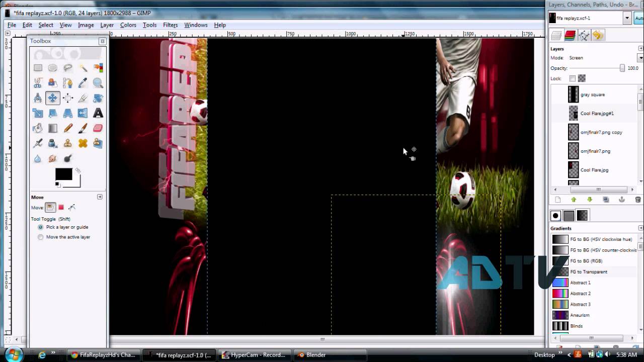Anchor the floating layer

tap(622, 200)
